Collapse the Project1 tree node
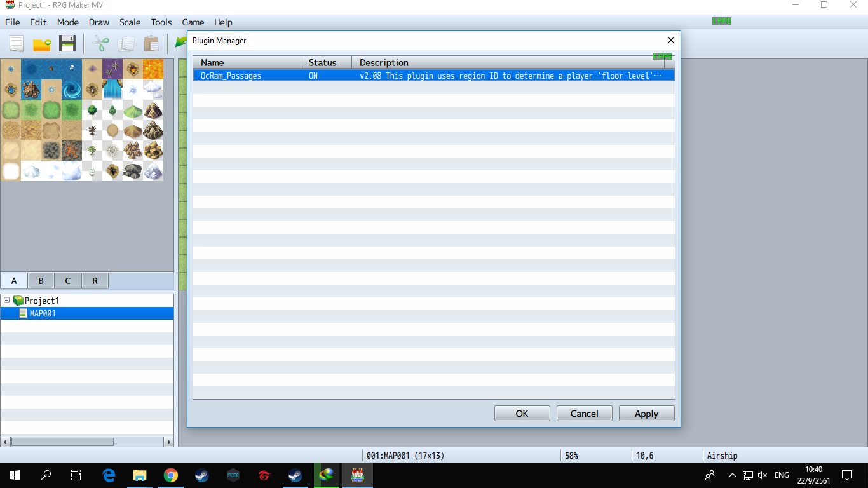 pos(6,301)
